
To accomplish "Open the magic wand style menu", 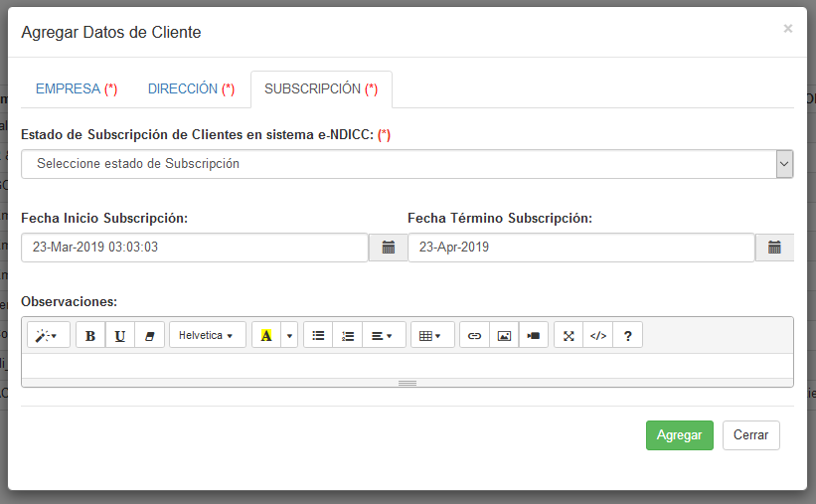I will (48, 336).
